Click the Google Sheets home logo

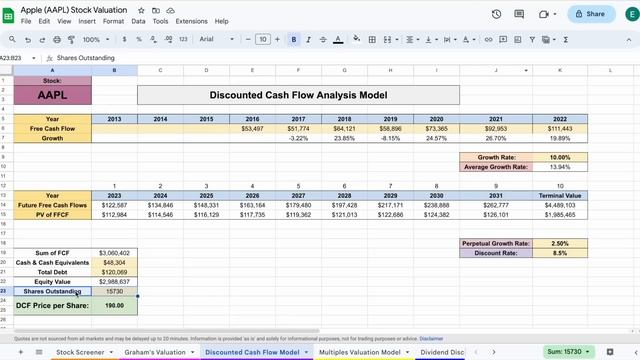[8, 16]
